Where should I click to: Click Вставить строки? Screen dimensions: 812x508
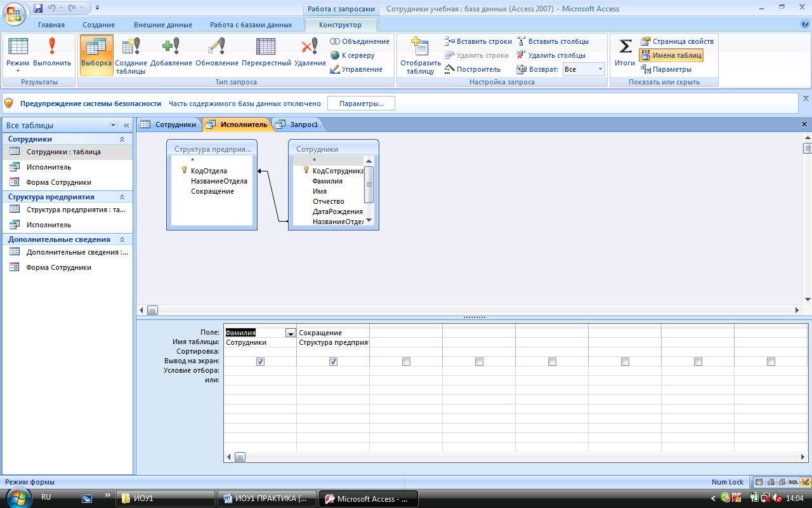tap(478, 41)
